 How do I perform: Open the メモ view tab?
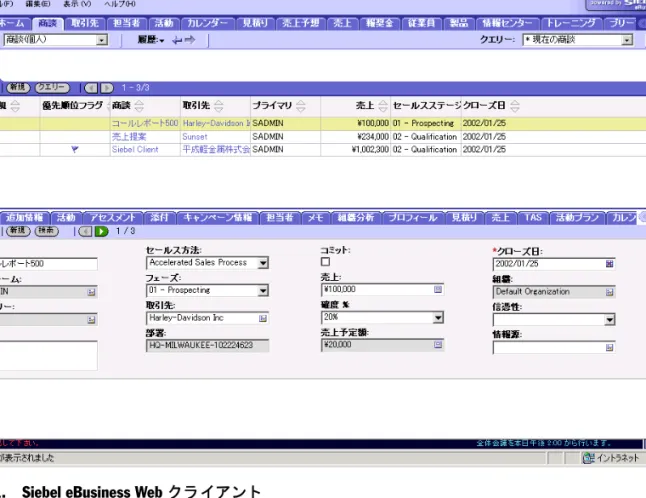315,217
